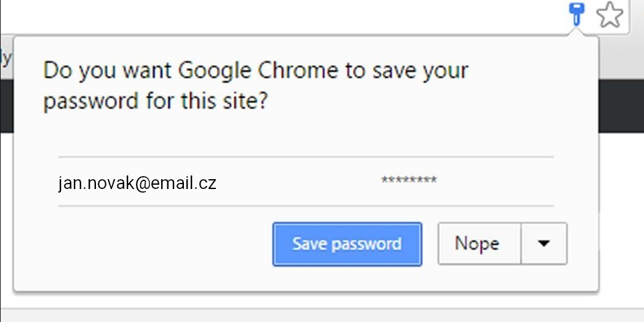Click the popup's pointer tip under the key icon
Viewport: 644px width, 322px height.
[x=576, y=32]
